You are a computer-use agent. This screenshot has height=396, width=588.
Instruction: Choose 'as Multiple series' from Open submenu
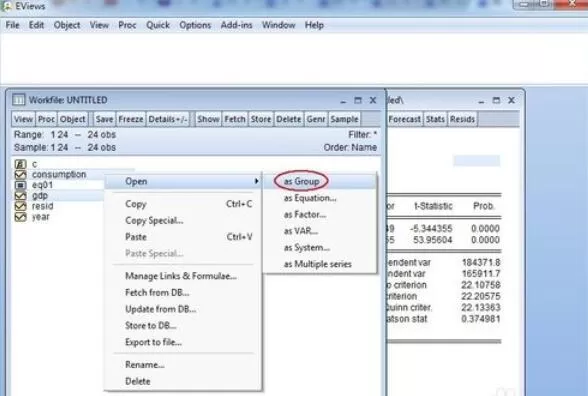click(320, 264)
